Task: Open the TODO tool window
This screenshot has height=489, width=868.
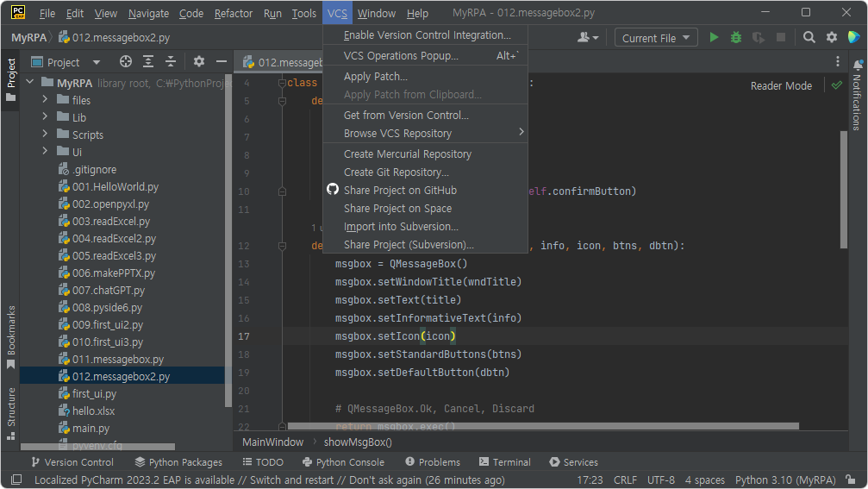Action: pos(263,462)
